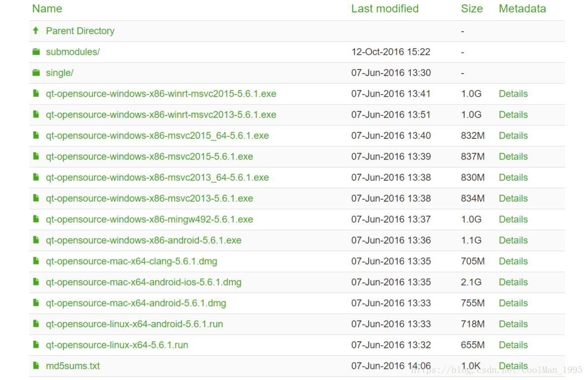Screen dimensions: 588x380
Task: Click file icon beside md5sums.txt
Action: [x=36, y=366]
